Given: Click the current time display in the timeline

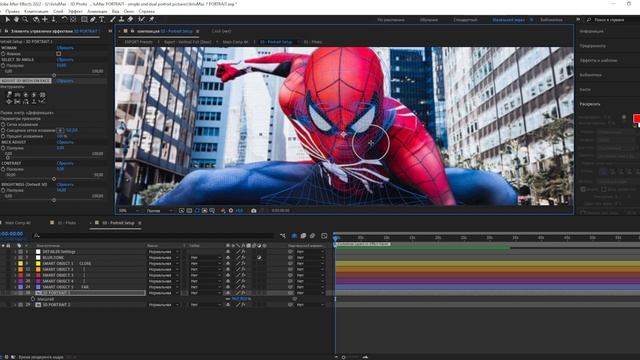Looking at the screenshot, I should click(12, 234).
